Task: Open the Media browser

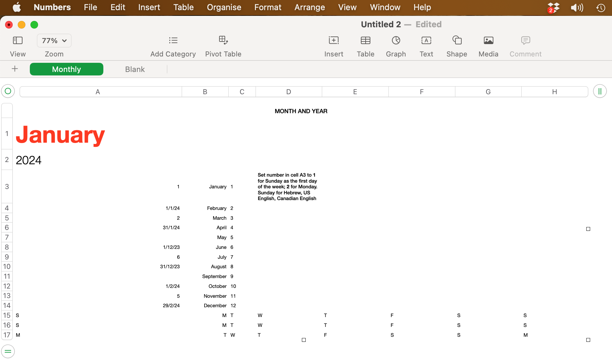Action: point(488,46)
